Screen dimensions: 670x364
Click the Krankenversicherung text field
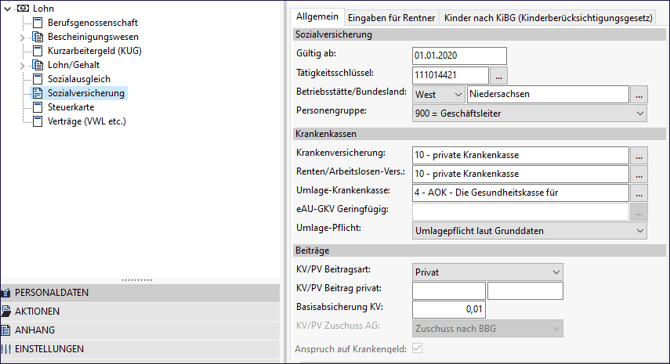520,156
